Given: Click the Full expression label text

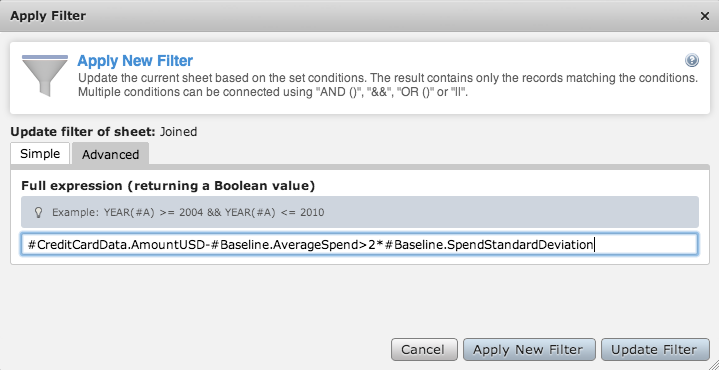Looking at the screenshot, I should tap(168, 186).
